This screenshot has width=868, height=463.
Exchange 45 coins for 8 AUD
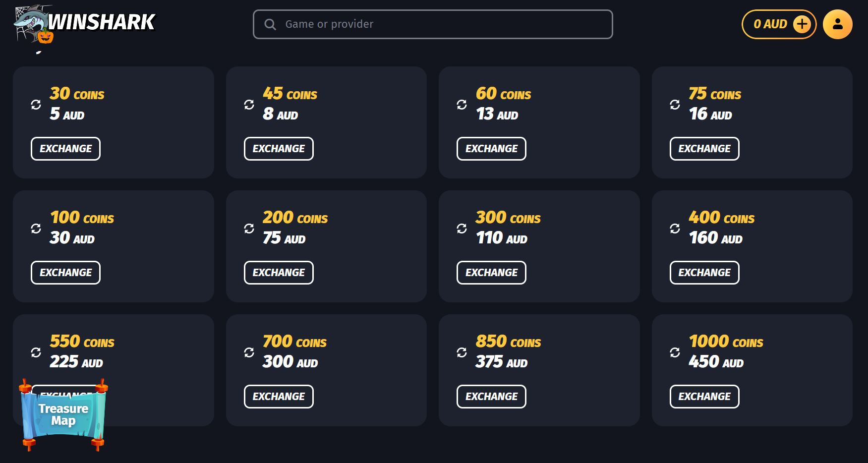tap(279, 149)
